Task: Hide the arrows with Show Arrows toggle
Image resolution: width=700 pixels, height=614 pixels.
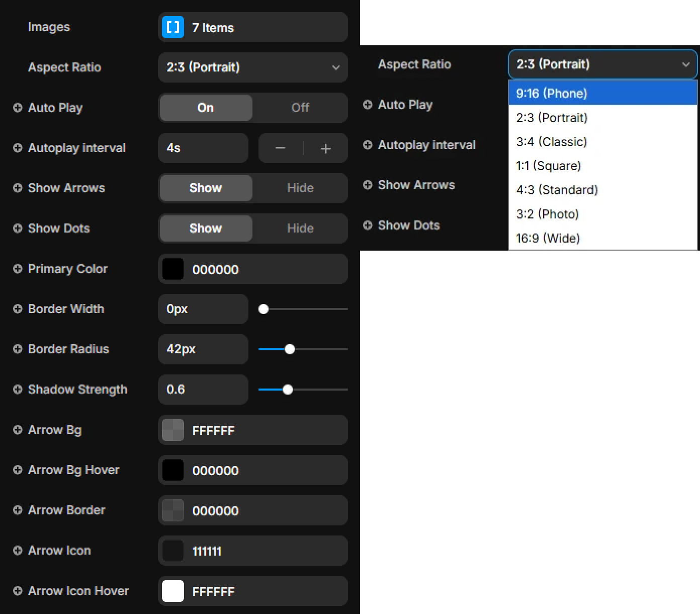Action: (300, 188)
